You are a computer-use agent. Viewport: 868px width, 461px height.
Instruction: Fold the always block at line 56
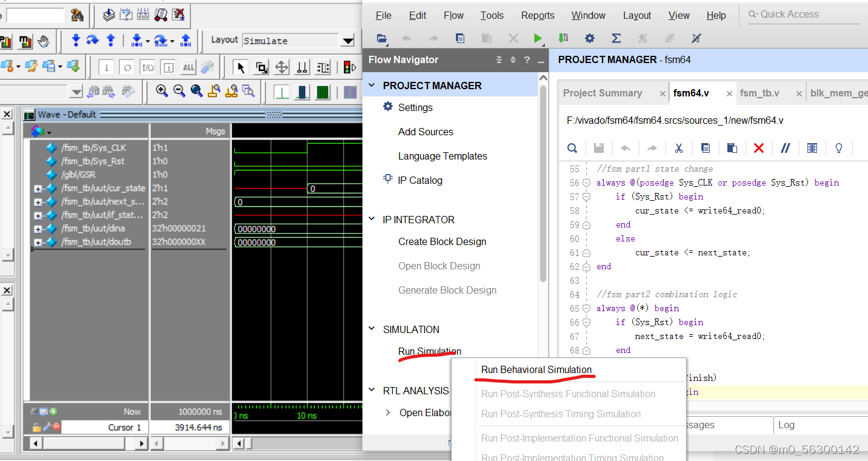586,183
